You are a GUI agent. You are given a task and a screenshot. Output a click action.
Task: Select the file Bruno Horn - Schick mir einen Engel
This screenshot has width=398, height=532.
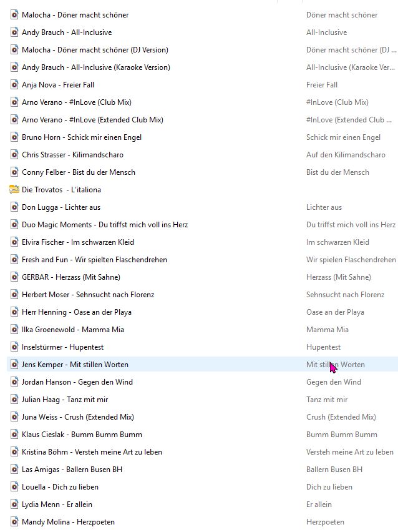click(x=82, y=137)
